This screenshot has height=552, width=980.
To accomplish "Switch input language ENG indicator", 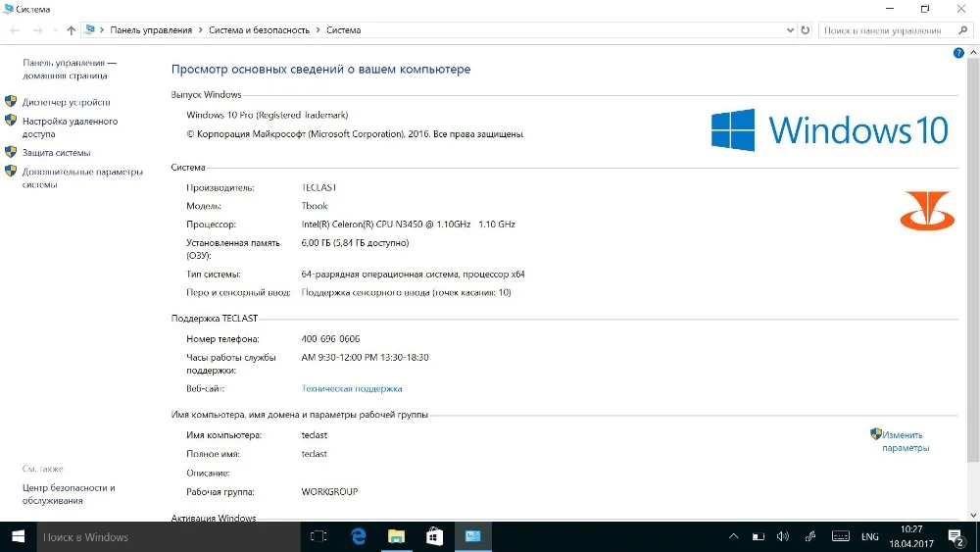I will pyautogui.click(x=870, y=537).
